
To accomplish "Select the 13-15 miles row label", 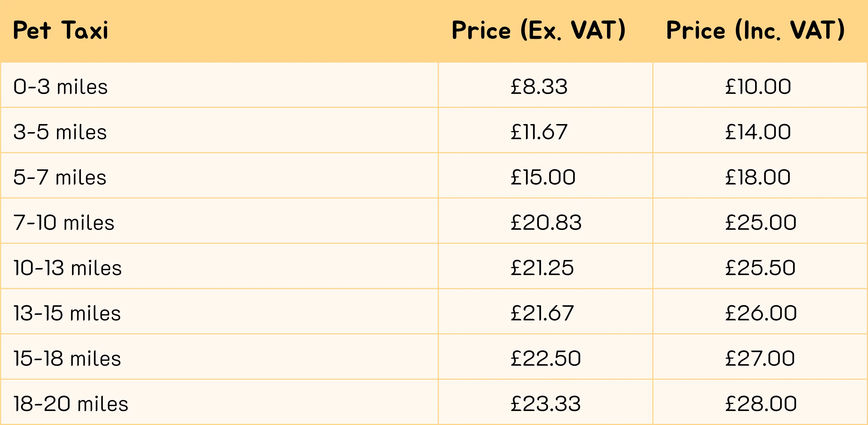I will 67,313.
